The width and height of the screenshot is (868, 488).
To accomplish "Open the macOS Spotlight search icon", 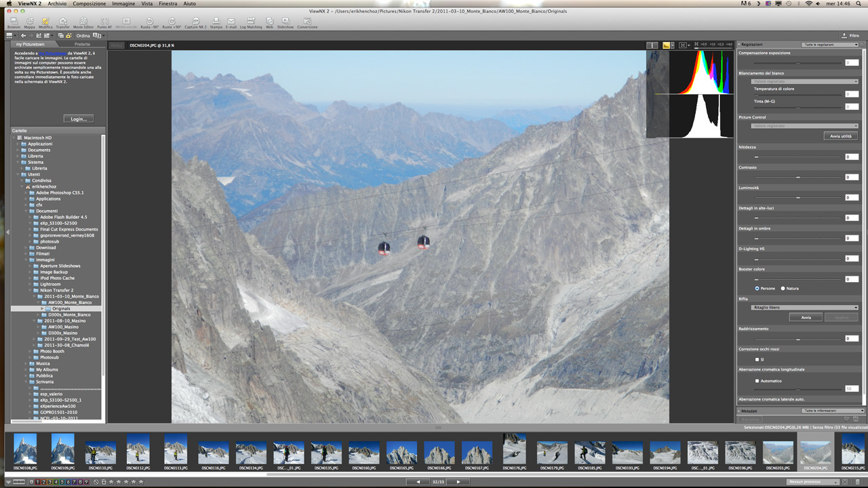I will click(860, 3).
